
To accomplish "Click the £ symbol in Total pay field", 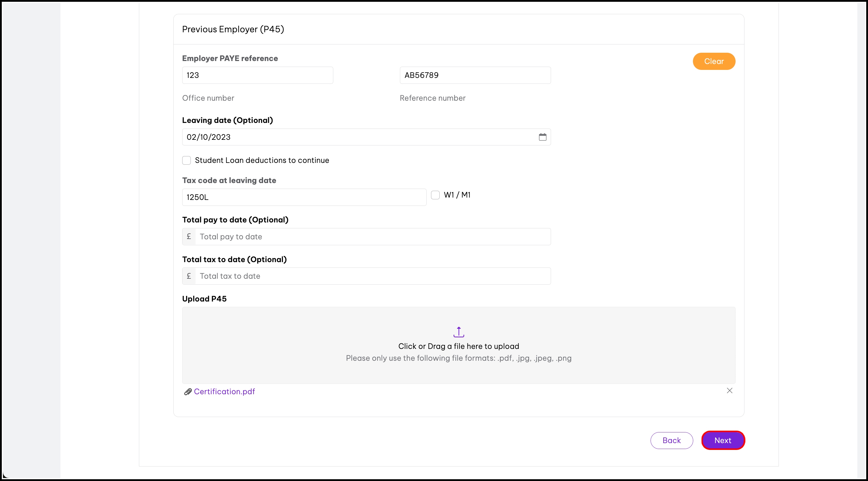I will click(189, 237).
